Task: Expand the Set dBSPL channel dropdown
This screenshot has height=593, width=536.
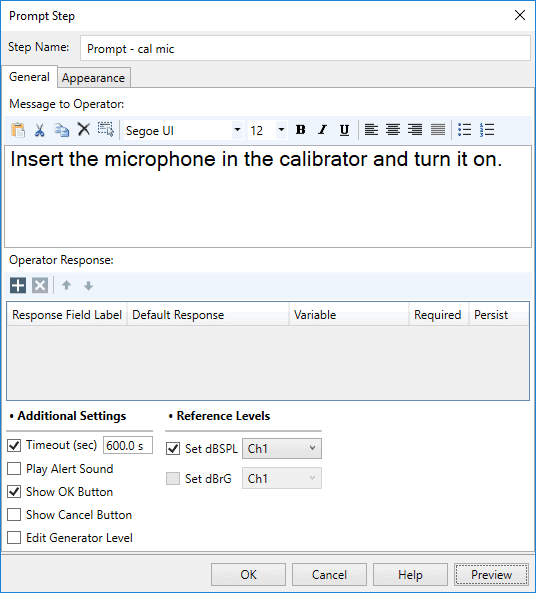Action: (x=282, y=449)
